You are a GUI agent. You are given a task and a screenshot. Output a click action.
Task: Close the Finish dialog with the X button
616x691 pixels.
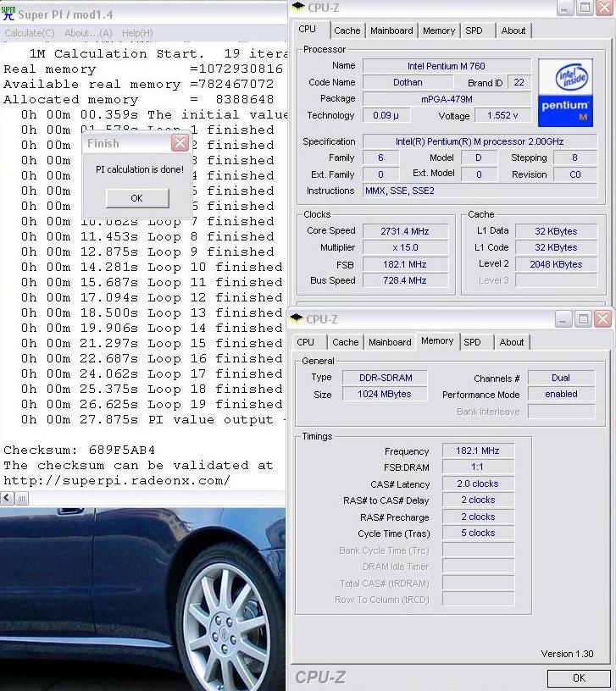(180, 143)
